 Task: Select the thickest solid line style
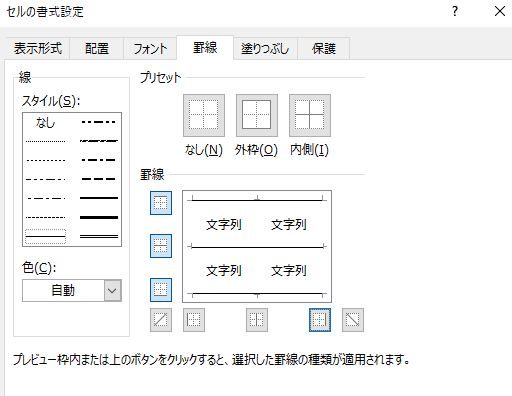pyautogui.click(x=99, y=217)
